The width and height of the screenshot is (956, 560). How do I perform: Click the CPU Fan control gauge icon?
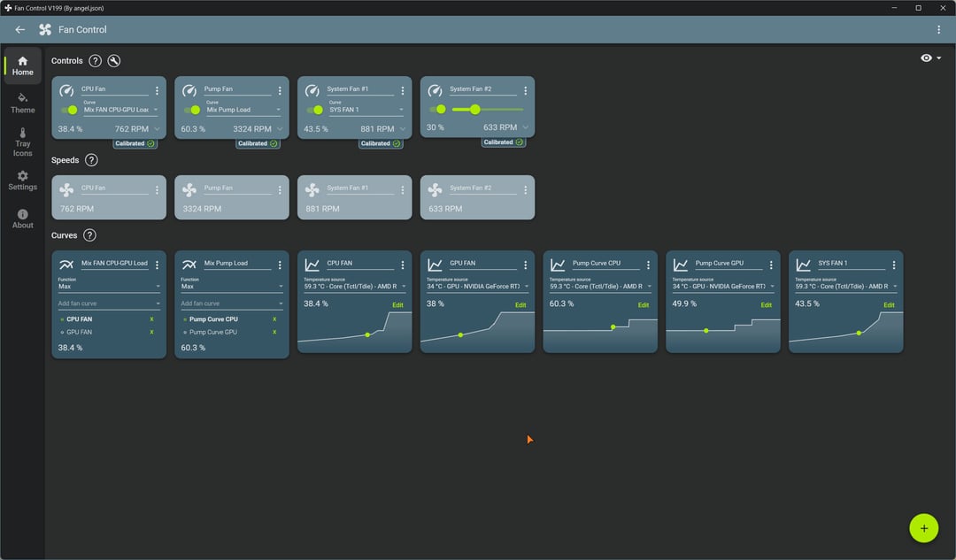[66, 91]
